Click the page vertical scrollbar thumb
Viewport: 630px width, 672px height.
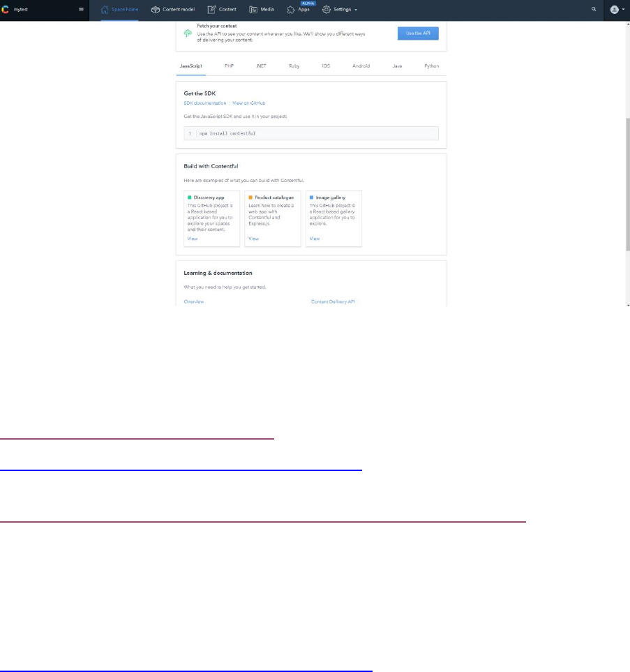(x=627, y=184)
